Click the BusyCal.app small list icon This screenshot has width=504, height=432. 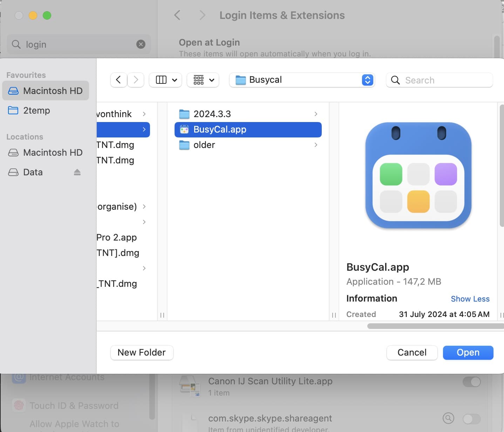tap(184, 129)
